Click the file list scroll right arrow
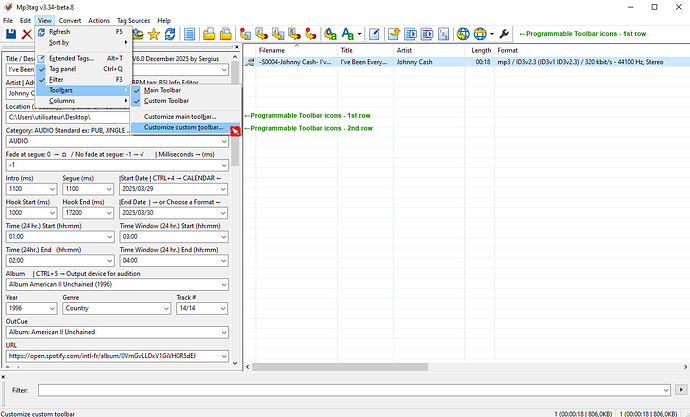This screenshot has width=690, height=417. 685,366
